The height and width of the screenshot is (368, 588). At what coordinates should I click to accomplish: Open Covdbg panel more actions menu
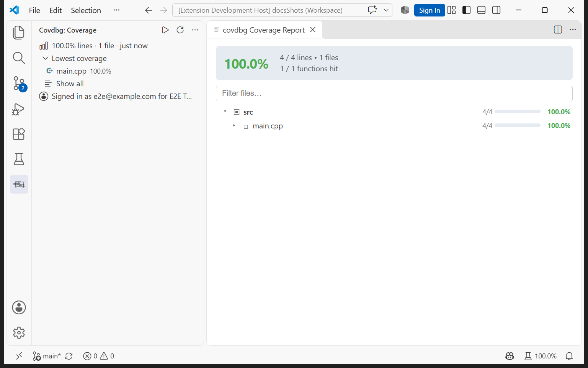click(x=195, y=30)
